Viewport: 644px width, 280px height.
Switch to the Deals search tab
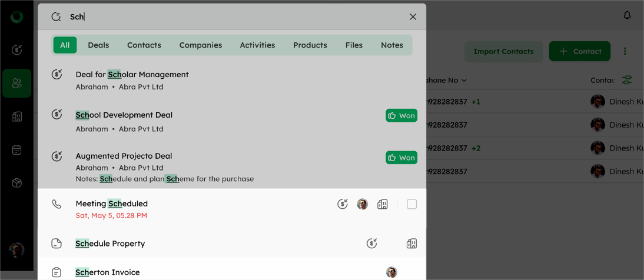[98, 45]
